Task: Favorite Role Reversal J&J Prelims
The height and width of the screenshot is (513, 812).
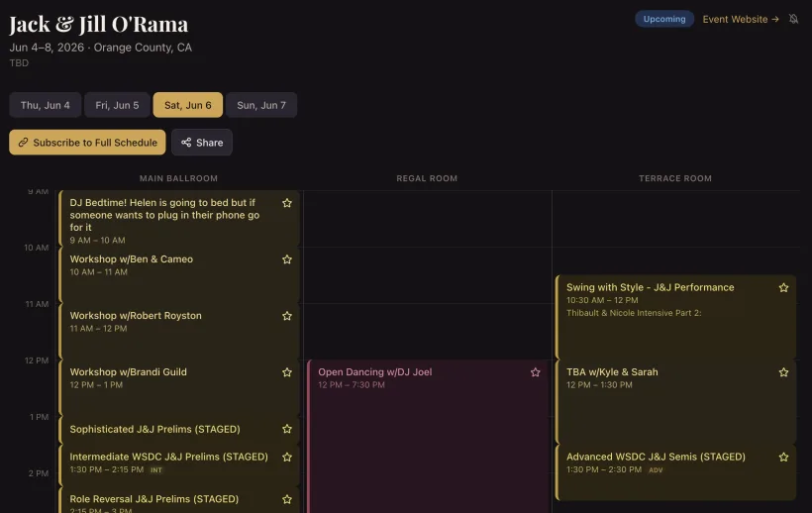Action: 287,499
